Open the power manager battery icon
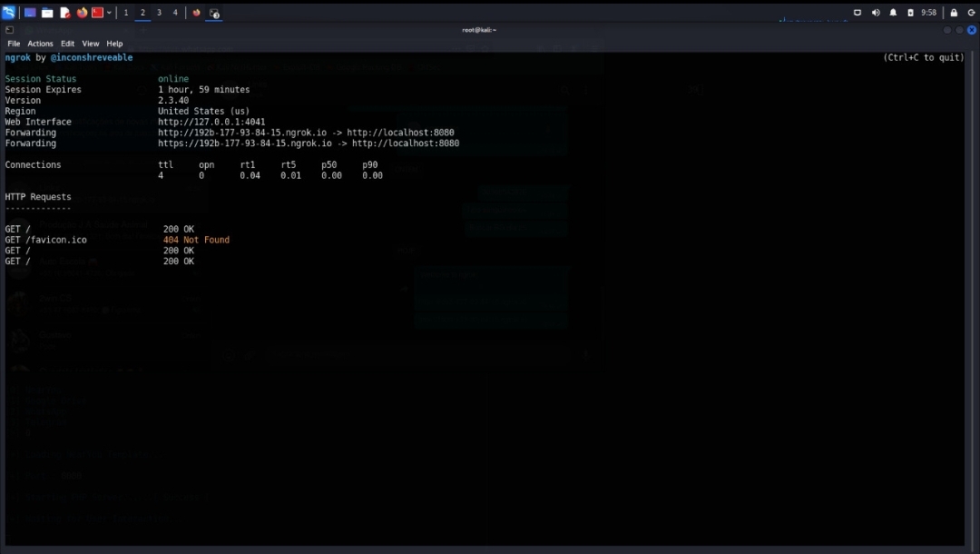 [x=911, y=13]
